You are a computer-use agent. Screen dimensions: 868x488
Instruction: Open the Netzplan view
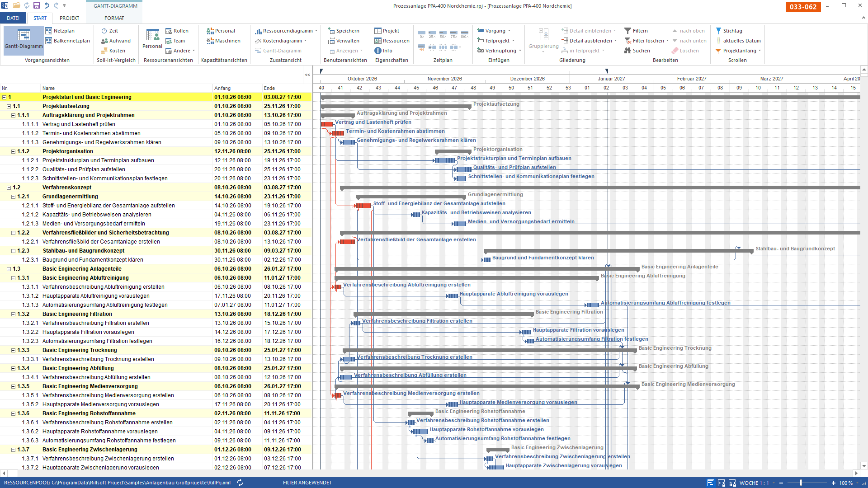point(60,31)
